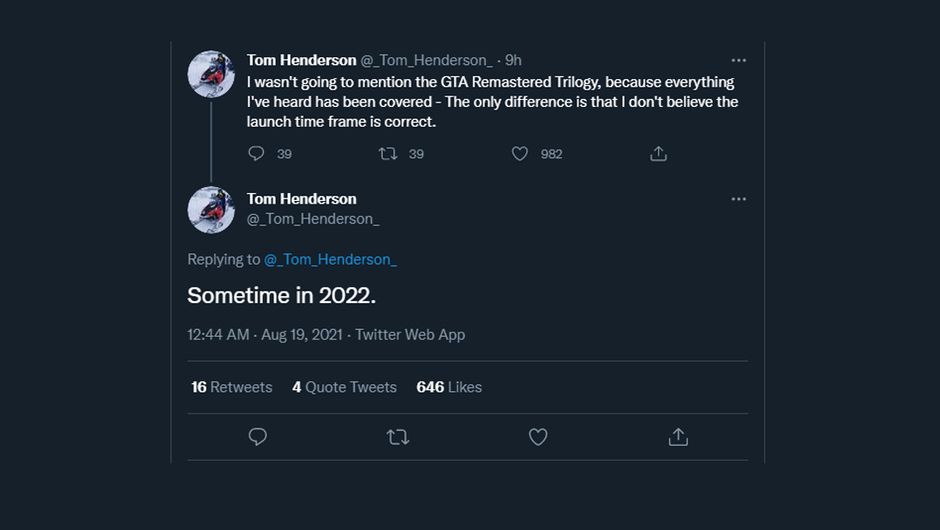This screenshot has width=940, height=530.
Task: Open the Twitter Web App source link
Action: [x=410, y=334]
